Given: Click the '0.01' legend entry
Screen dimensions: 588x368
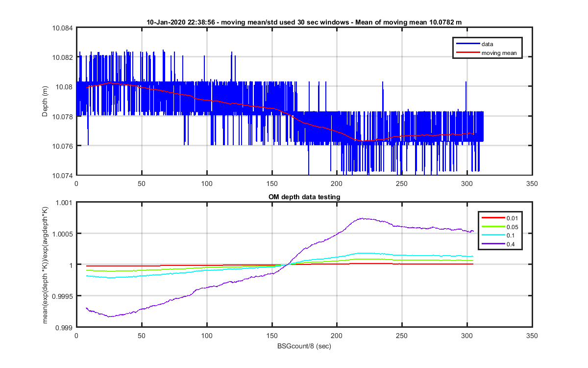Looking at the screenshot, I should tap(513, 218).
